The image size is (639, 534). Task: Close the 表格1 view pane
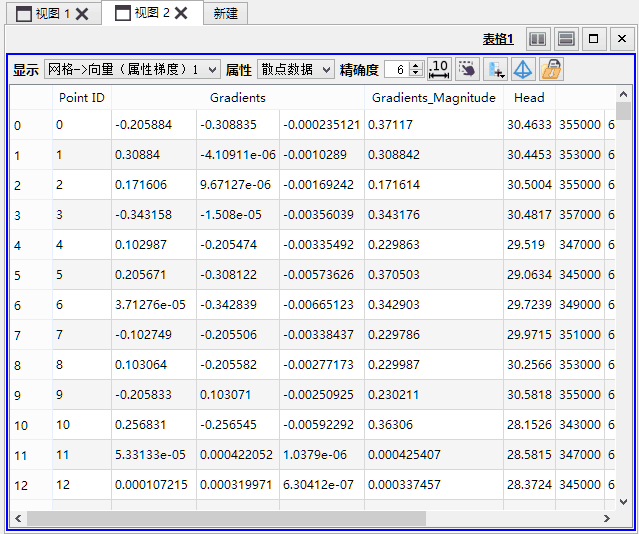click(621, 39)
